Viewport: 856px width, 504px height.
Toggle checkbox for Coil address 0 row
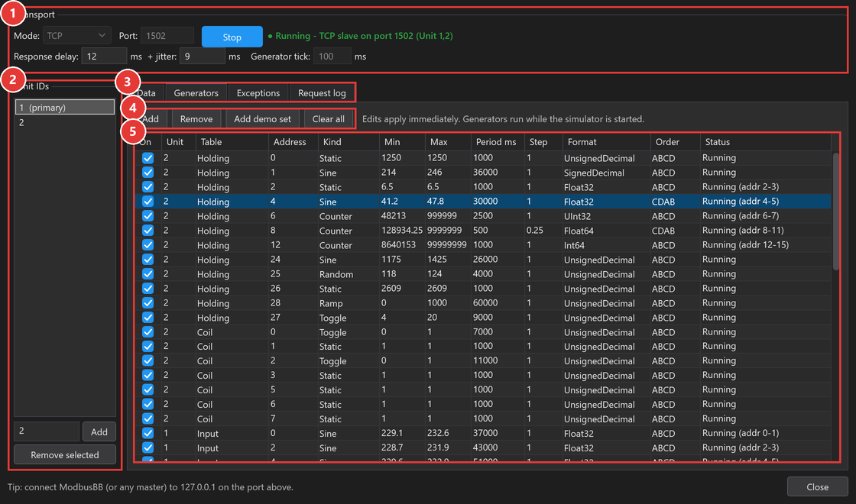tap(148, 331)
